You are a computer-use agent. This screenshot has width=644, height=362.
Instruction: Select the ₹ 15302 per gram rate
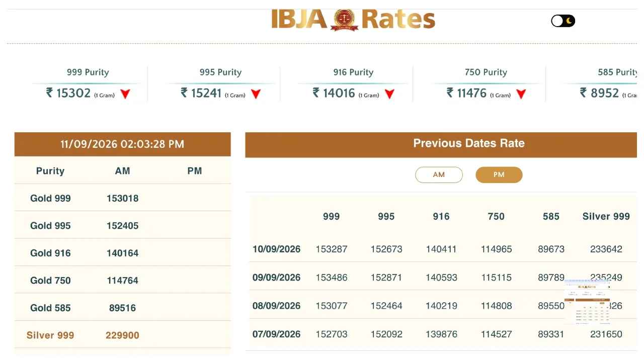[68, 93]
